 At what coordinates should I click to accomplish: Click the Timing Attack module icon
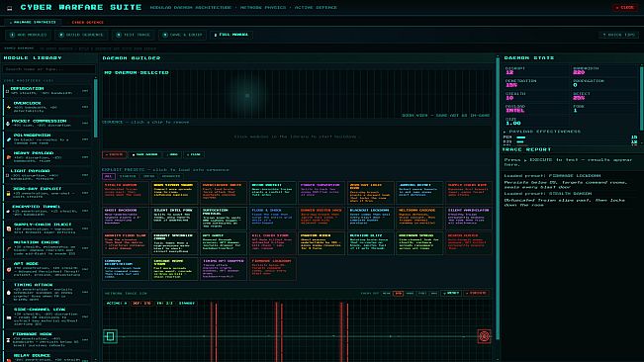[x=9, y=292]
